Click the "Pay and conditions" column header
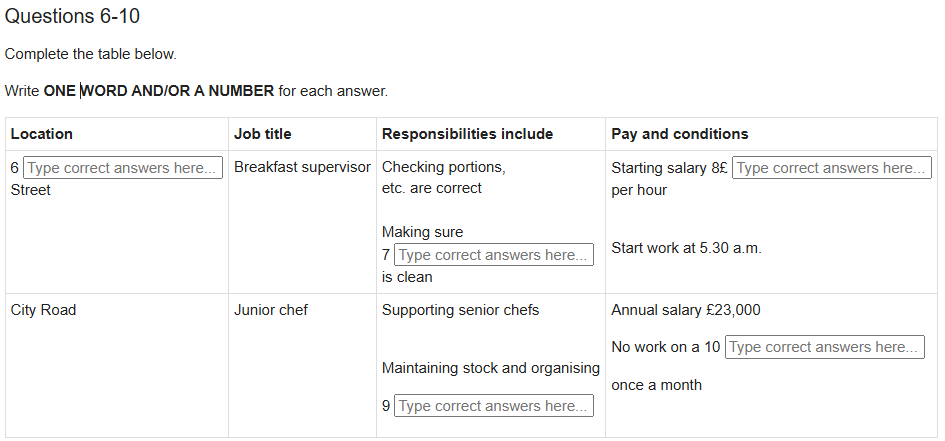Viewport: 945px width, 441px height. click(x=679, y=134)
